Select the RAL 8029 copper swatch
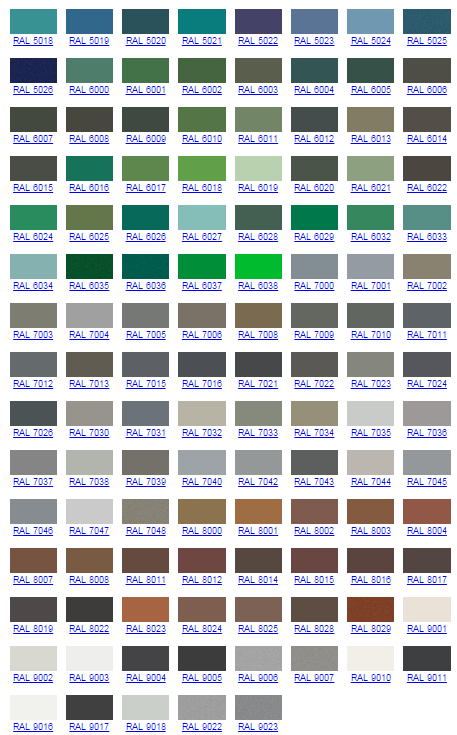The width and height of the screenshot is (457, 735). pos(371,609)
